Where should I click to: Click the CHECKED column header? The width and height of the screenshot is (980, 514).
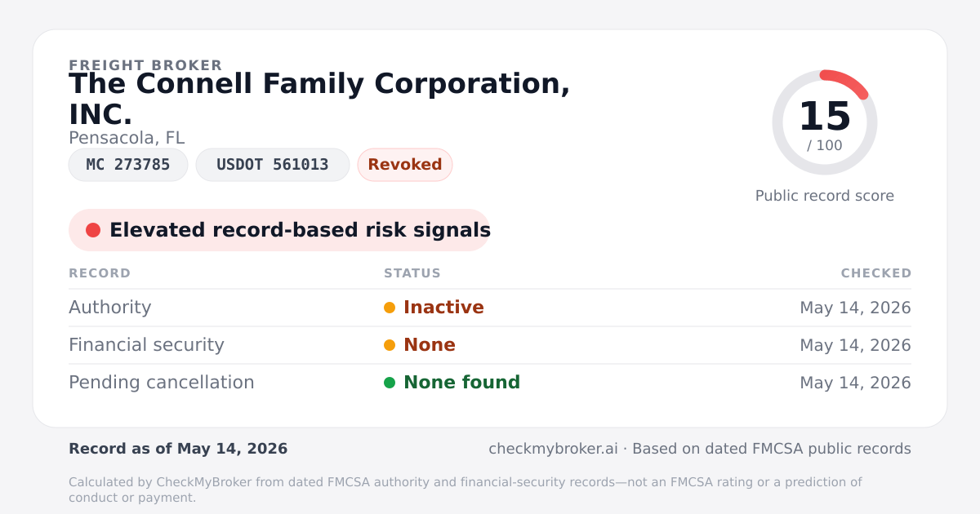(x=876, y=273)
